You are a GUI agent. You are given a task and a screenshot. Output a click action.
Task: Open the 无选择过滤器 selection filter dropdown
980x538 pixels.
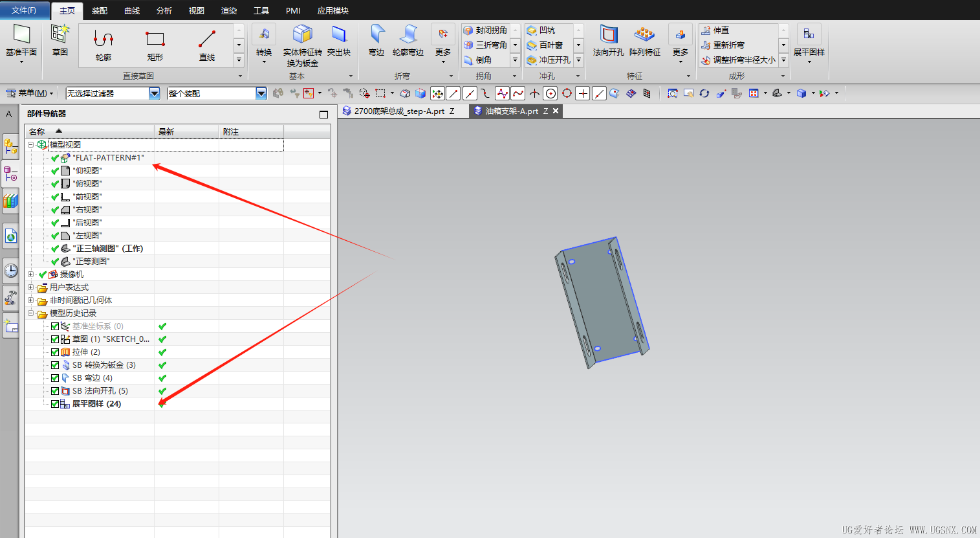(x=155, y=93)
